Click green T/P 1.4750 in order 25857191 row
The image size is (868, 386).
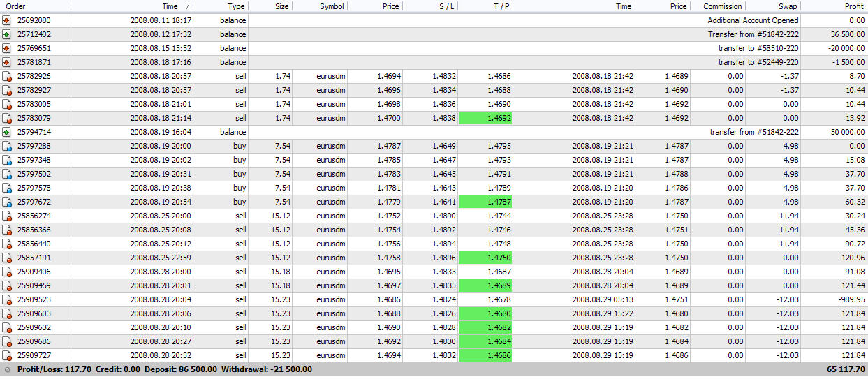click(x=485, y=258)
